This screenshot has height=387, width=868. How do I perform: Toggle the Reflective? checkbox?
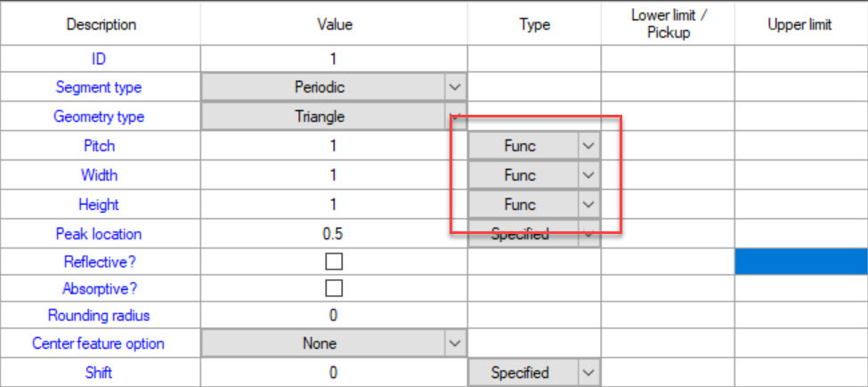click(x=334, y=262)
